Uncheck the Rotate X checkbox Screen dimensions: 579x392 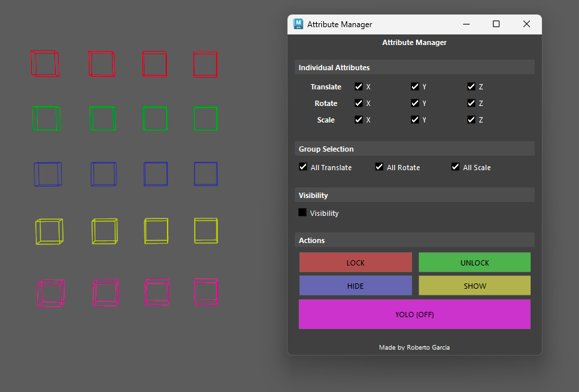[358, 103]
